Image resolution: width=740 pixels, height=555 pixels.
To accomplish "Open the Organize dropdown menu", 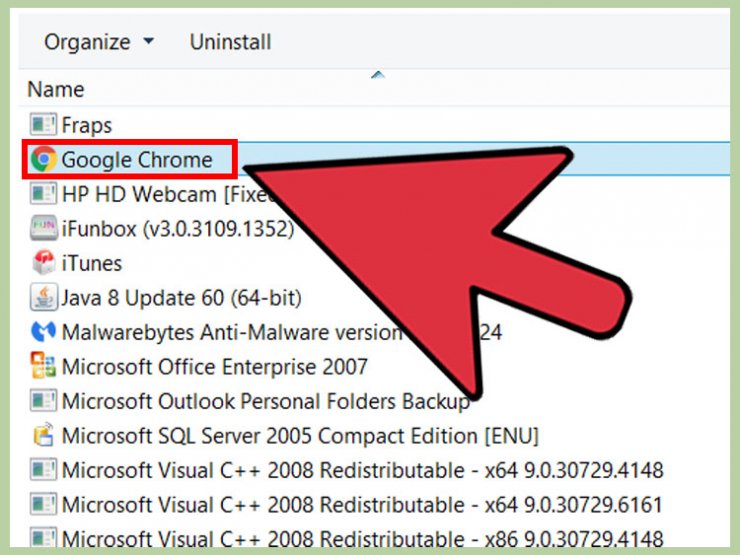I will pyautogui.click(x=99, y=42).
